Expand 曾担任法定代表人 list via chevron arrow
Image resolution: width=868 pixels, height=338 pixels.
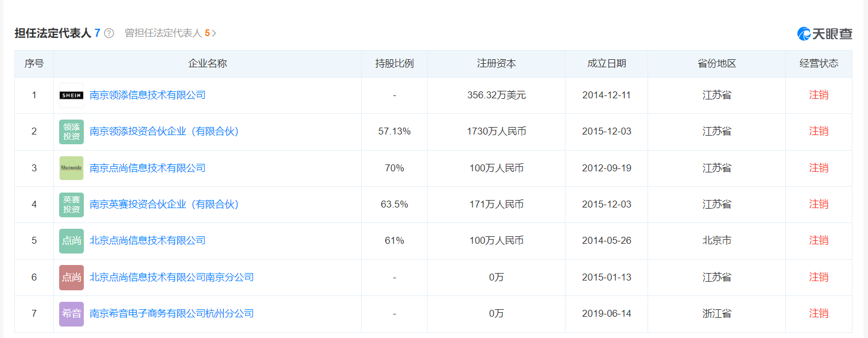tap(214, 33)
